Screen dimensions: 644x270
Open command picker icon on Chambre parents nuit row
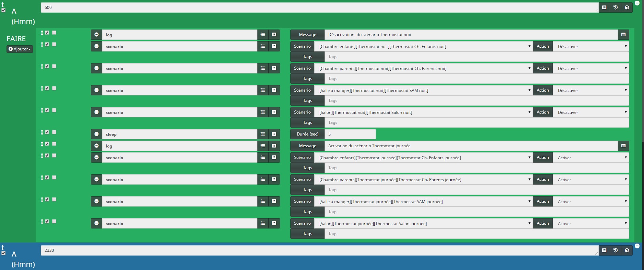[274, 68]
